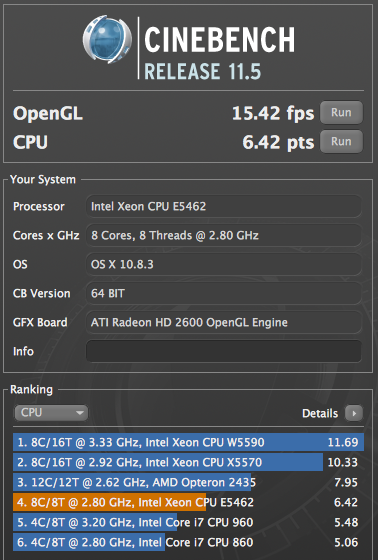Select ranking entry Xeon W5590
This screenshot has width=378, height=560.
coord(189,442)
